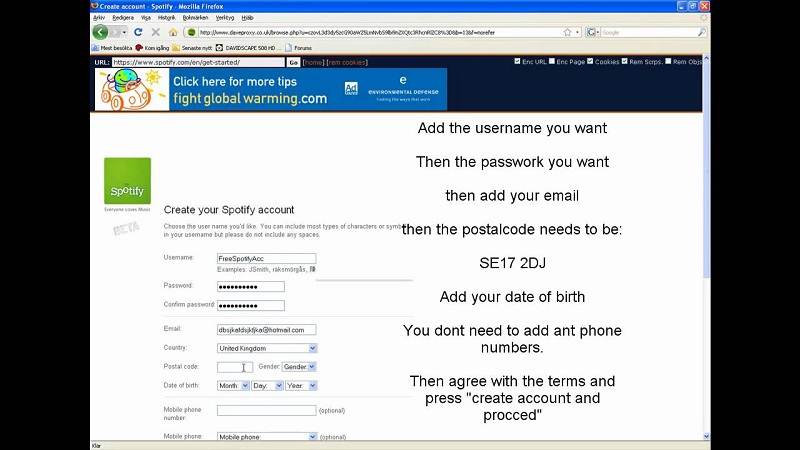The image size is (800, 450).
Task: Click the Google search box
Action: coord(648,32)
